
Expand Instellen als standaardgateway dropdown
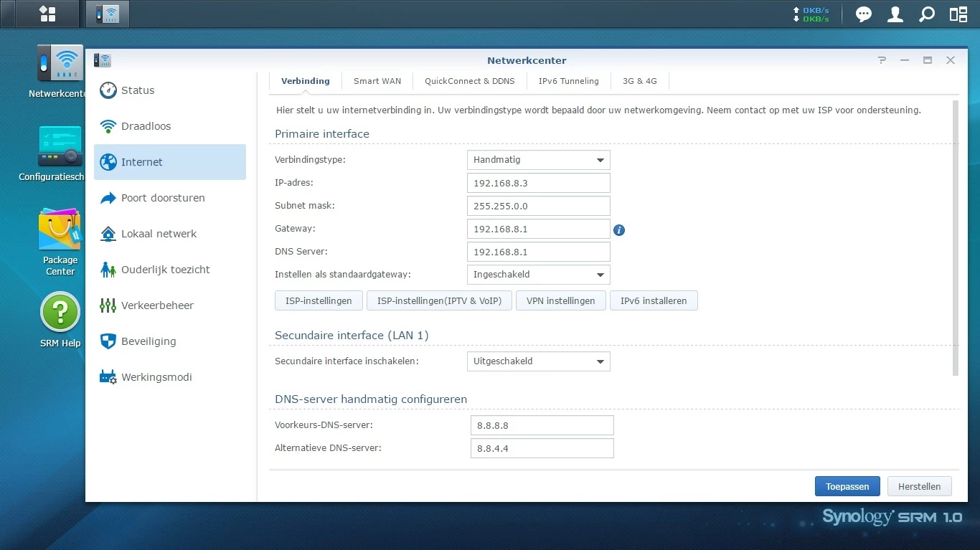(538, 275)
